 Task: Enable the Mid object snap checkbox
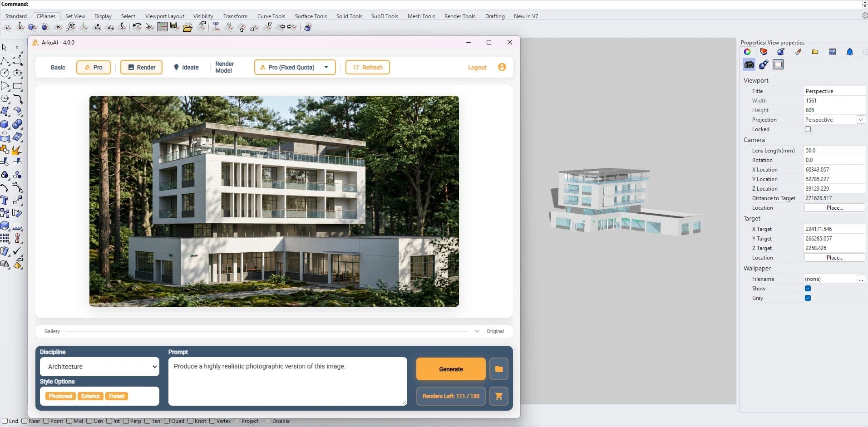69,421
